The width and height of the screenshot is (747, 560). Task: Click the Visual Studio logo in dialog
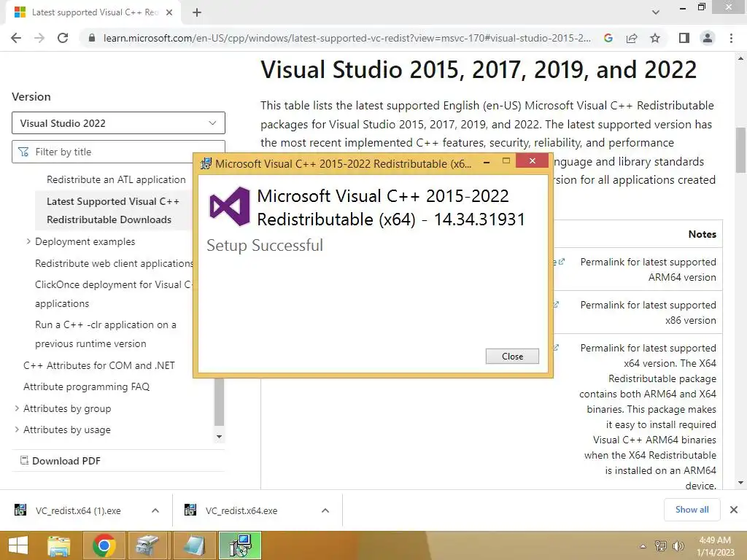click(230, 206)
